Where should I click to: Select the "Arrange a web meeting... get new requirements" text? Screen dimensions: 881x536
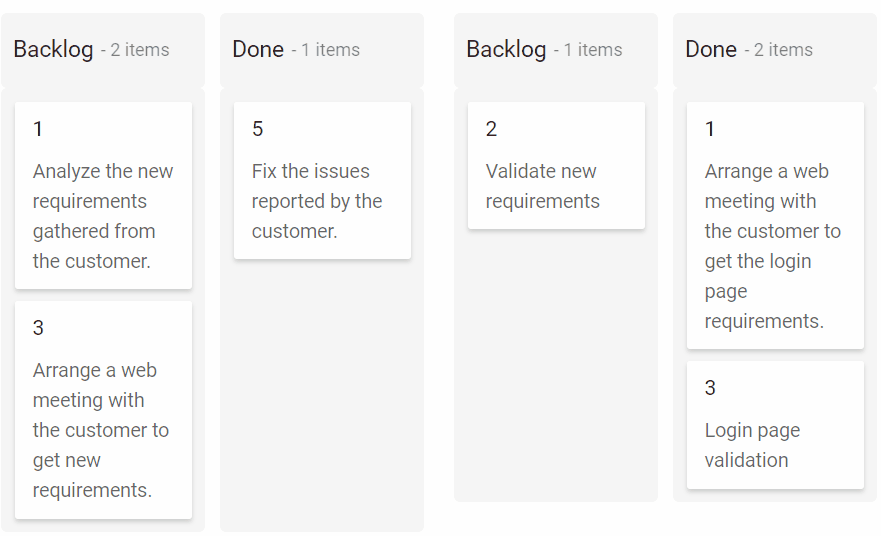pos(101,430)
